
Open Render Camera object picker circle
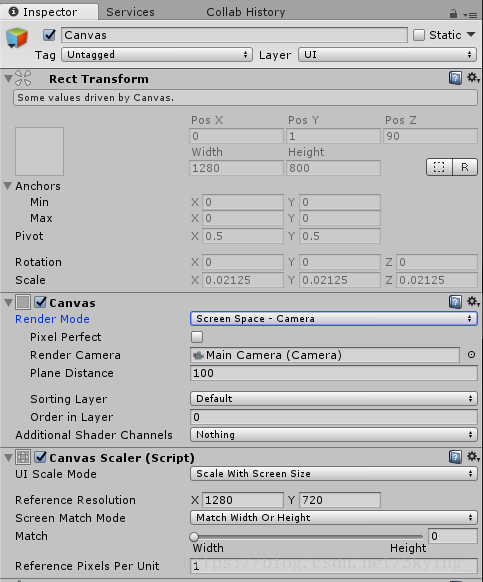[x=471, y=355]
